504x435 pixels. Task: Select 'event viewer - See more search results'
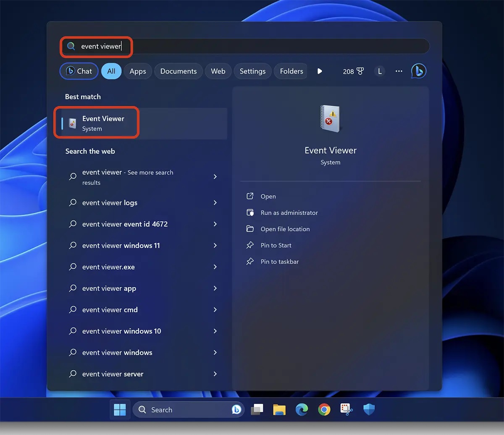click(144, 177)
